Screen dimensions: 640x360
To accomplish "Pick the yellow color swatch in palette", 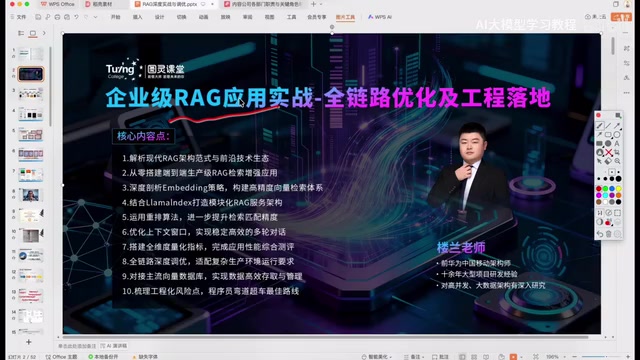I will pos(618,189).
